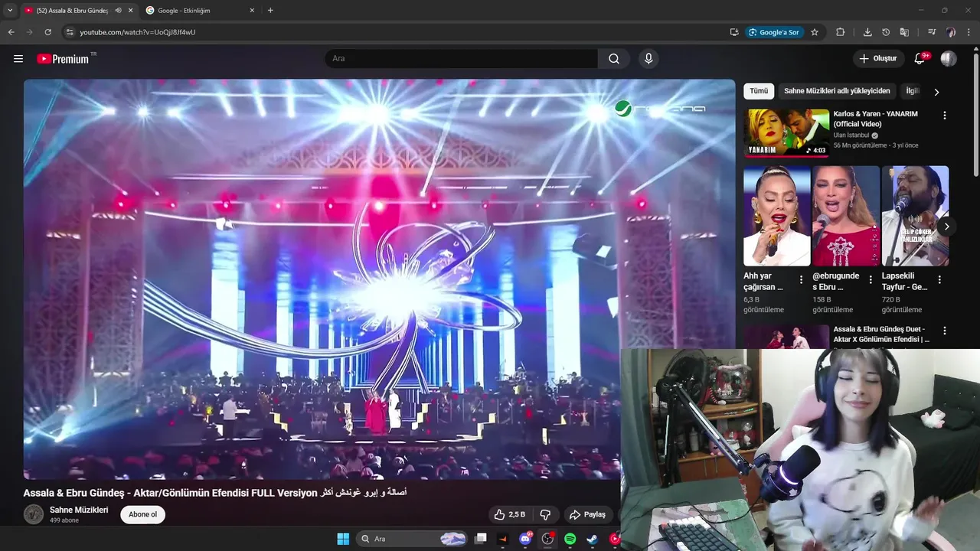
Task: Open media controls music-note icon
Action: (x=932, y=32)
